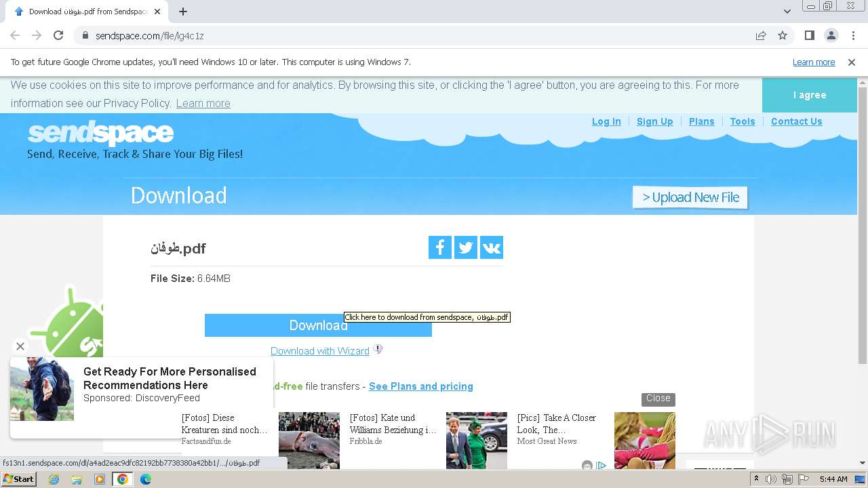Screen dimensions: 868x488
Task: Open Windows Media Player from taskbar
Action: [100, 479]
